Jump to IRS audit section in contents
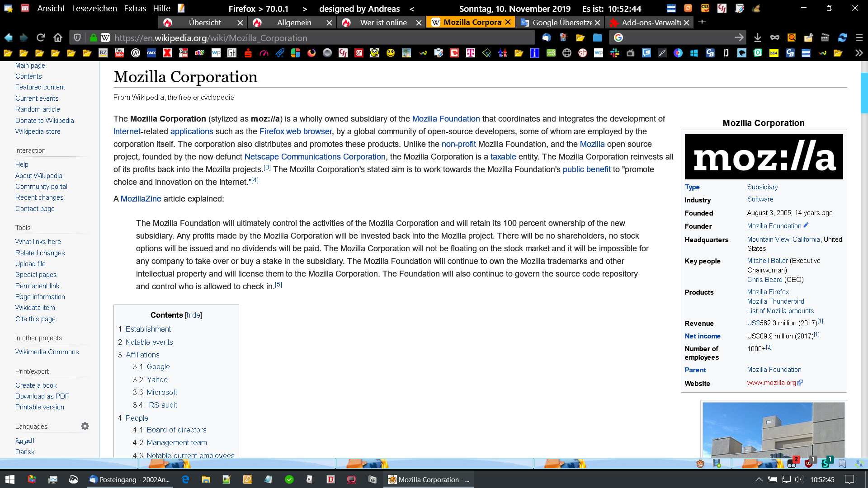868x488 pixels. point(161,405)
